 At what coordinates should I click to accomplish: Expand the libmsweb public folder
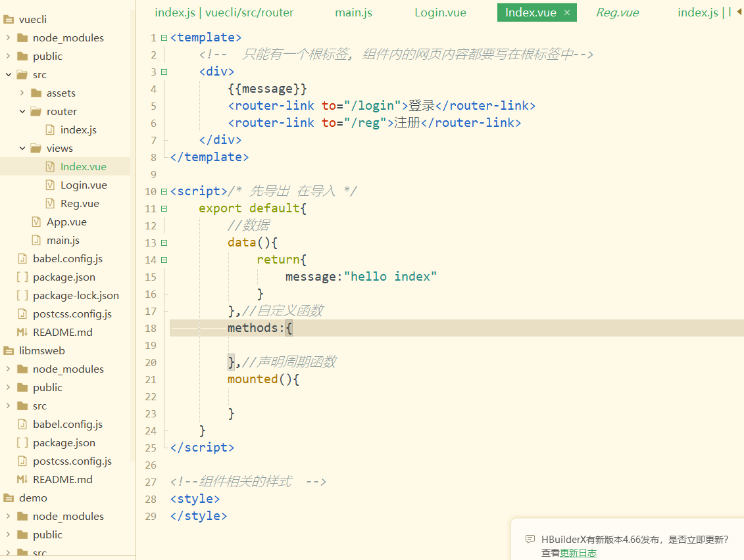8,387
